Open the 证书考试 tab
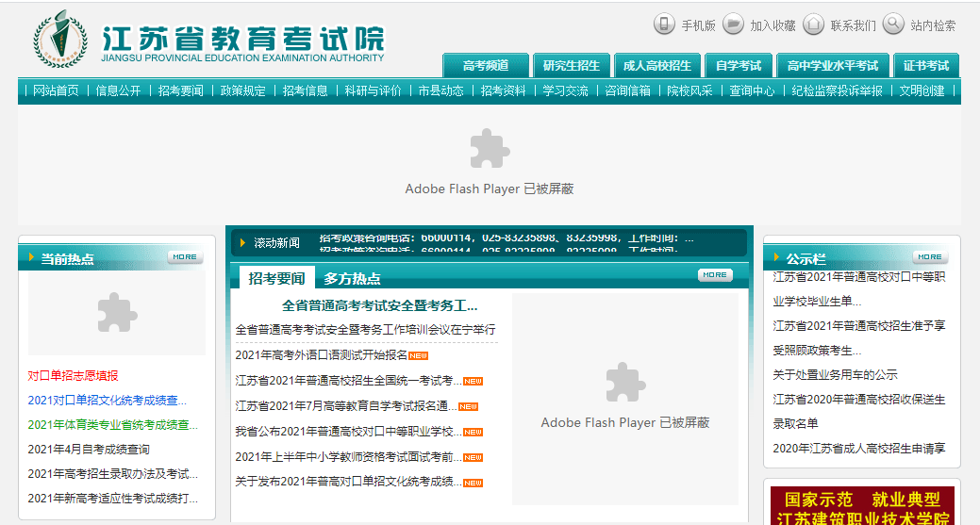Screen dimensions: 980x525 (925, 66)
